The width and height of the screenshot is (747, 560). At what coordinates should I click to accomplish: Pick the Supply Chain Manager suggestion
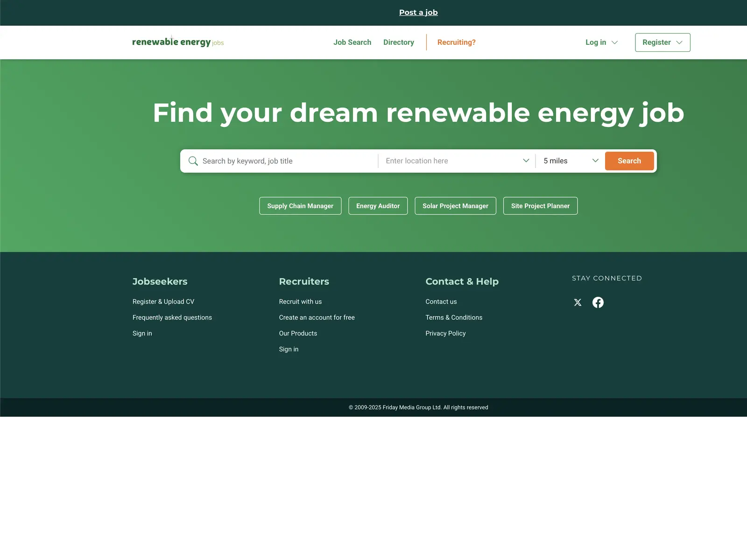tap(300, 206)
